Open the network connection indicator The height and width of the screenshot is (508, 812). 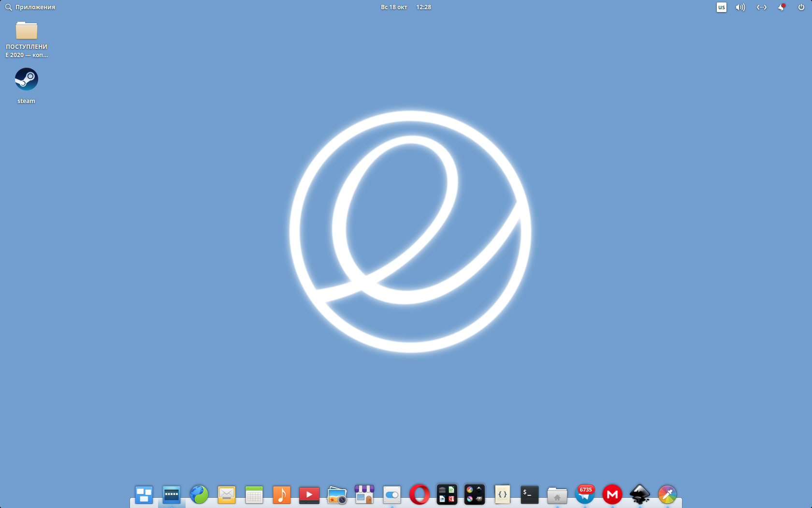click(x=761, y=7)
